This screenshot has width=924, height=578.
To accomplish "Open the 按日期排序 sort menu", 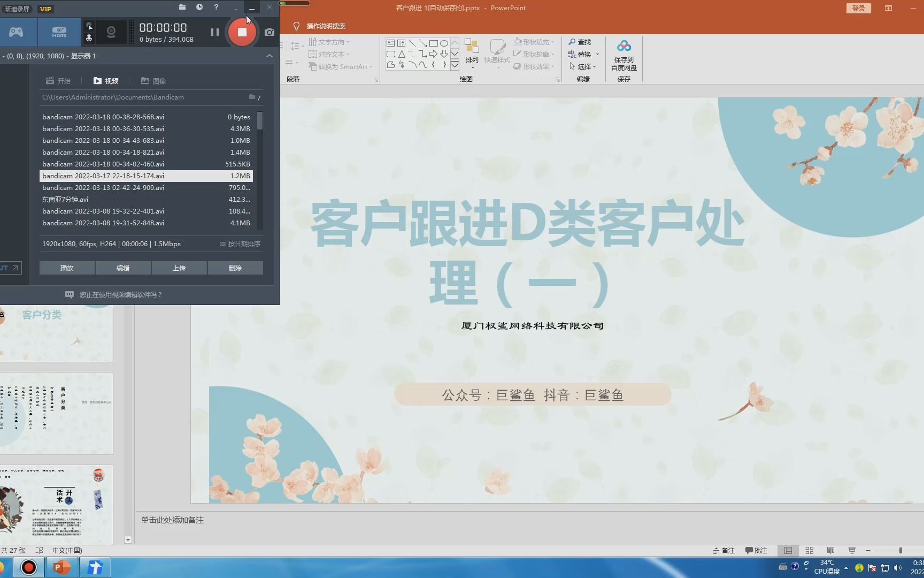I will 240,244.
